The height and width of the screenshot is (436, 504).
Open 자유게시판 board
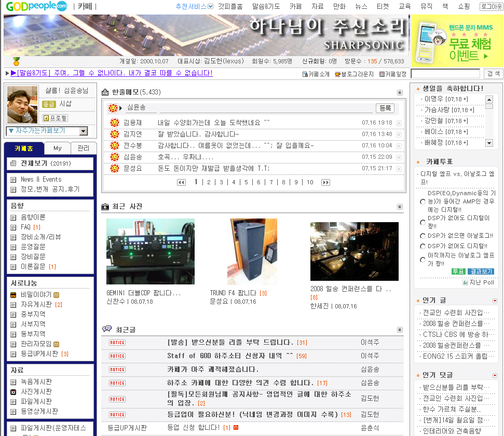pos(36,305)
